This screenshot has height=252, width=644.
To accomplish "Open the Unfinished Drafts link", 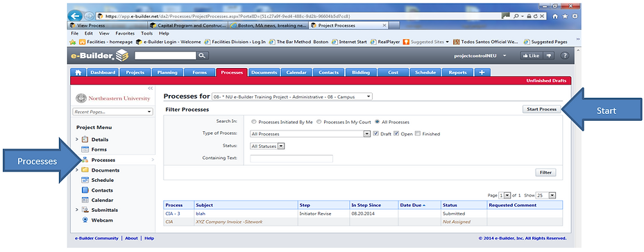I will pos(546,81).
